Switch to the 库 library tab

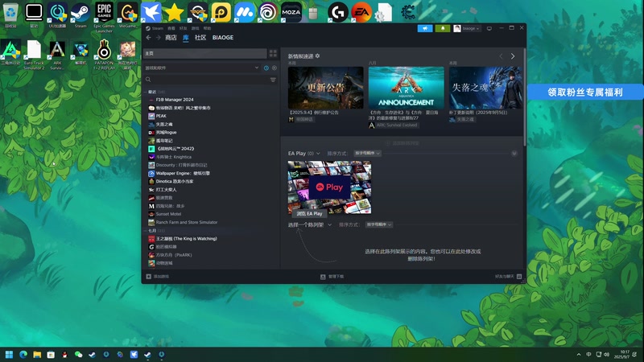pyautogui.click(x=186, y=37)
